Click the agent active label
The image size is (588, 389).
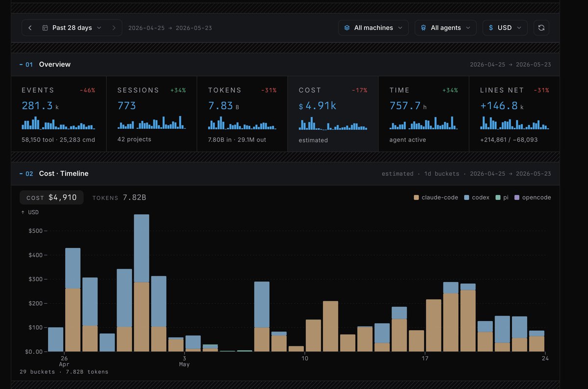(x=408, y=140)
